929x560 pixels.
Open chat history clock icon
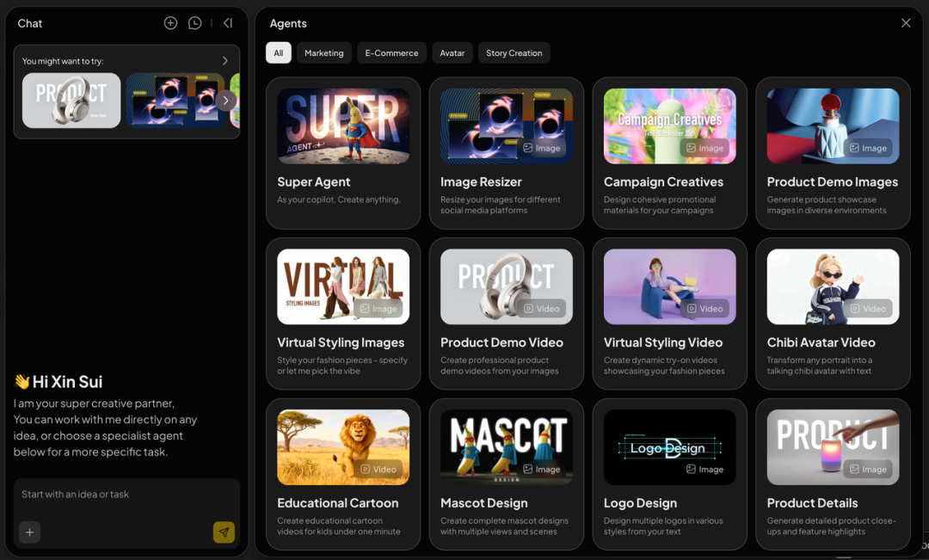pyautogui.click(x=194, y=23)
